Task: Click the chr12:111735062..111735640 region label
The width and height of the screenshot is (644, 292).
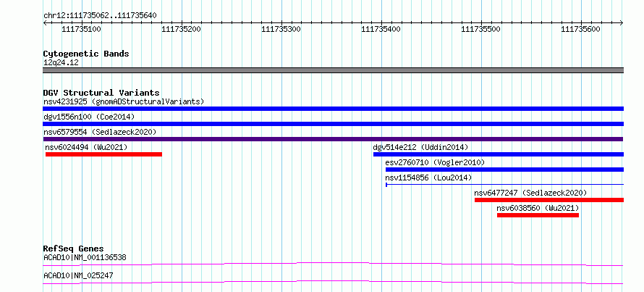Action: (x=100, y=16)
